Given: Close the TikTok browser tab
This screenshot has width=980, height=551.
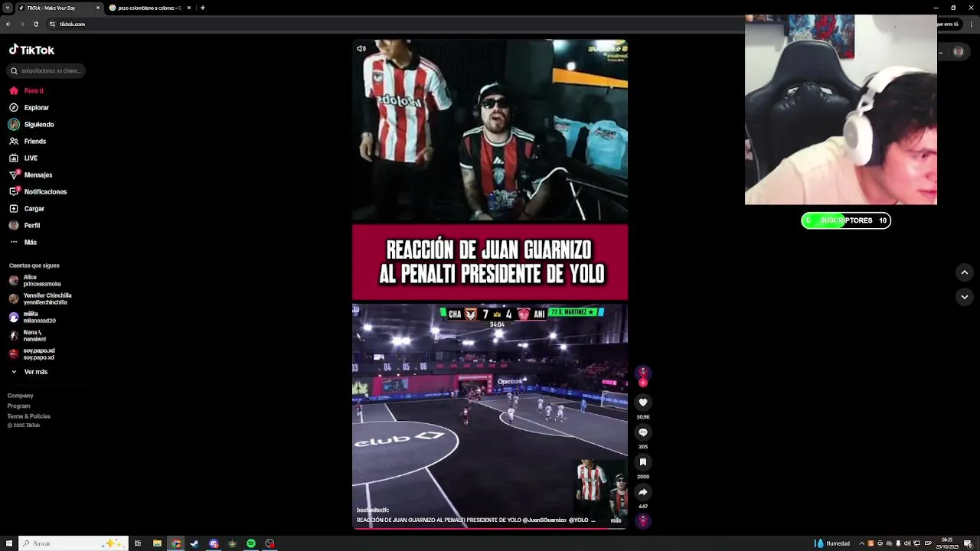Looking at the screenshot, I should click(x=98, y=8).
